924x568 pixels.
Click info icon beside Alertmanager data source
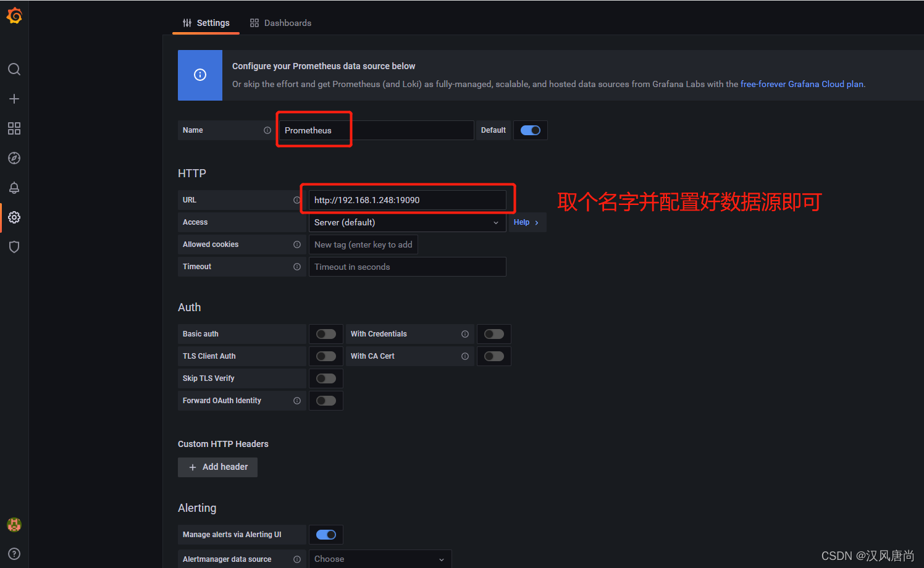click(297, 559)
